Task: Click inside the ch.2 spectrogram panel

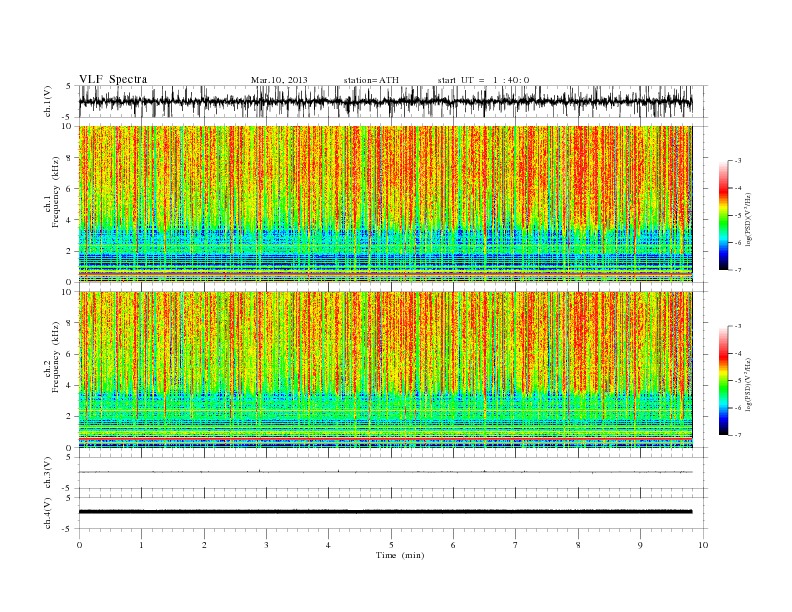Action: point(385,370)
